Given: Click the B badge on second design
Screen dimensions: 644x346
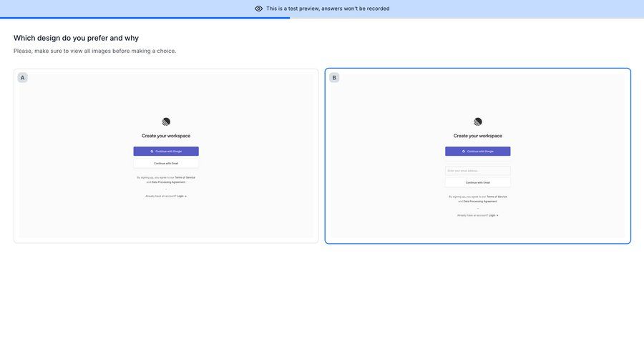Looking at the screenshot, I should coord(334,77).
